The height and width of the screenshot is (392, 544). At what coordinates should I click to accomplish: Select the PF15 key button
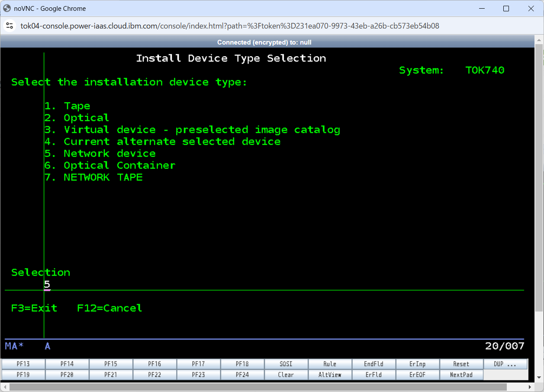click(111, 364)
